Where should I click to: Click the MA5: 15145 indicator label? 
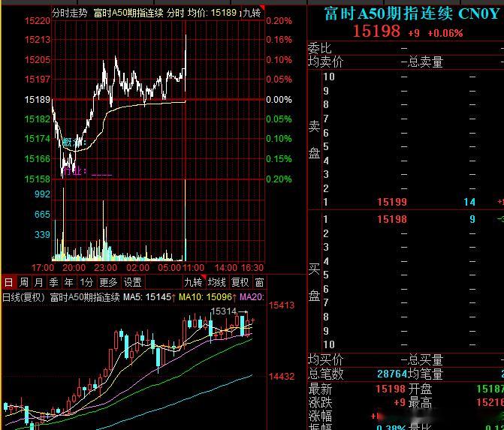pyautogui.click(x=149, y=296)
